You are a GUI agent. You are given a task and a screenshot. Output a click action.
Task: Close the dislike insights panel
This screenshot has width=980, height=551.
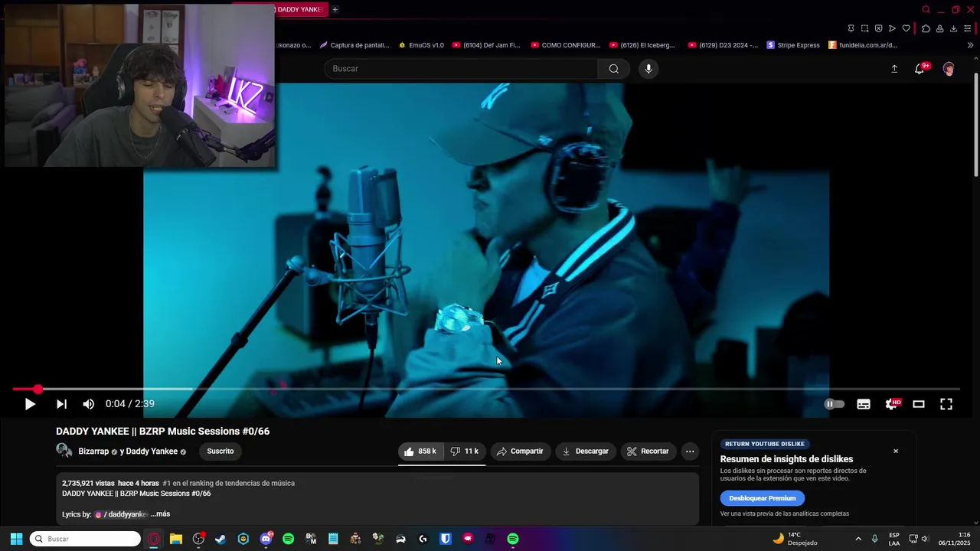896,451
